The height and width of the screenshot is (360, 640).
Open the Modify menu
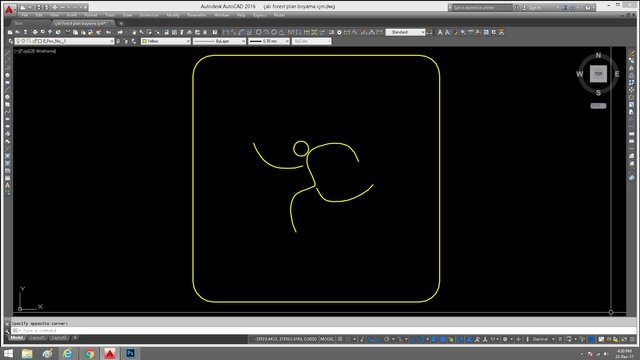click(173, 15)
